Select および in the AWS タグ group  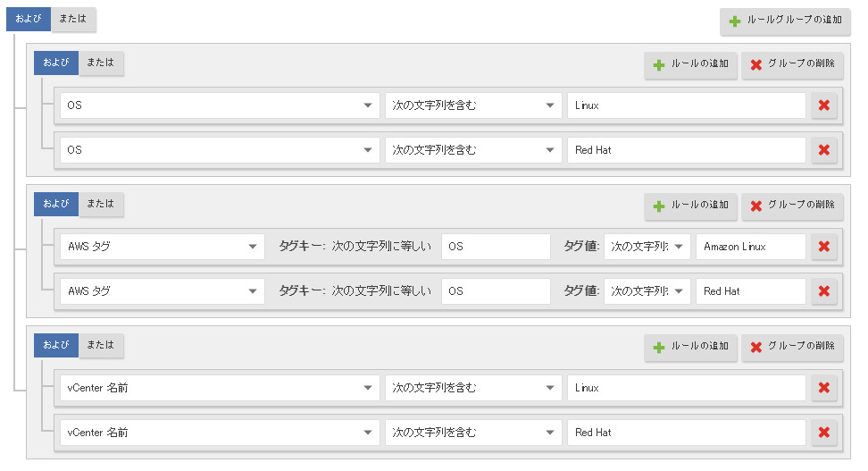pyautogui.click(x=56, y=204)
